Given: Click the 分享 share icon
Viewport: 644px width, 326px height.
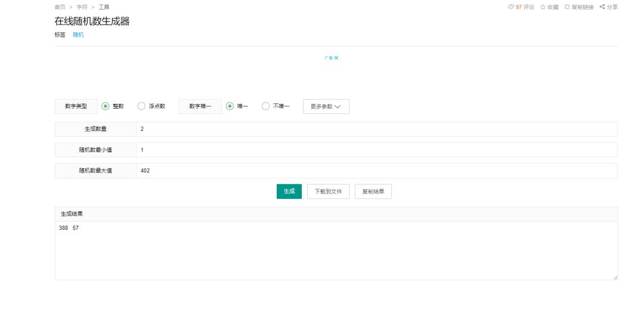Looking at the screenshot, I should (602, 7).
